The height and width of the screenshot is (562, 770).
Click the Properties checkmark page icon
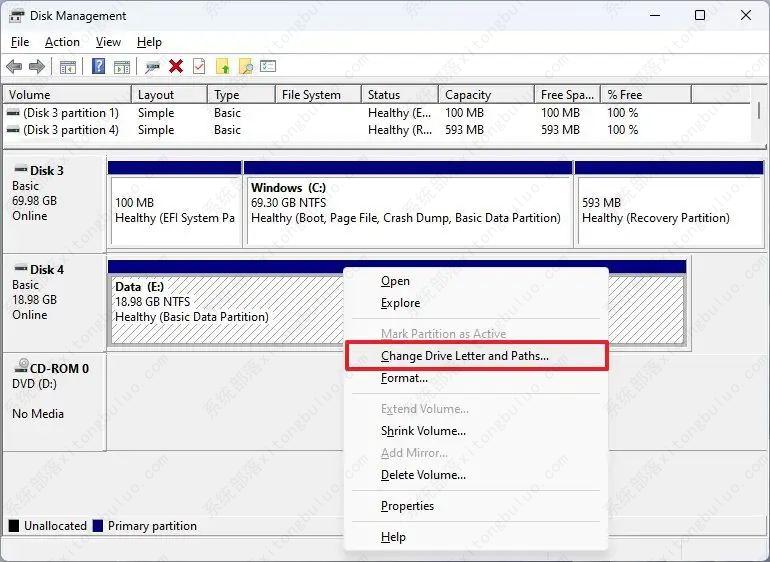[x=199, y=67]
